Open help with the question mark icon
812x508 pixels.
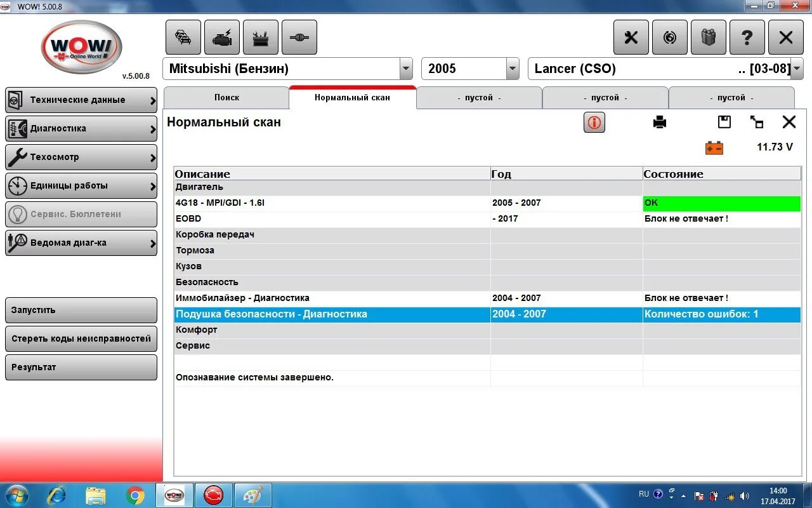(x=747, y=37)
